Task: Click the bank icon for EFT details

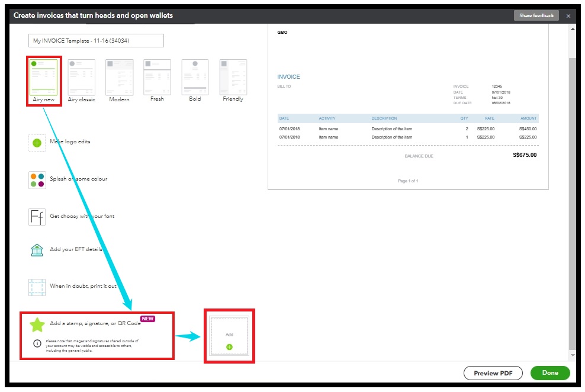Action: pyautogui.click(x=37, y=250)
